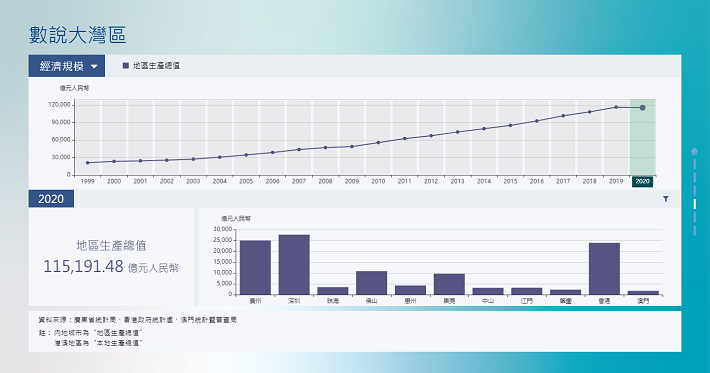Viewport: 710px width, 373px height.
Task: Choose the 江門 bar
Action: 527,292
